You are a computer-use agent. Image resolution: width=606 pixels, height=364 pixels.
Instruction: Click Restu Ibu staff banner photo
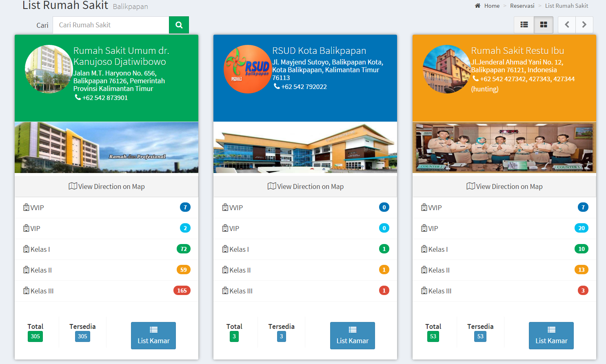pos(504,147)
